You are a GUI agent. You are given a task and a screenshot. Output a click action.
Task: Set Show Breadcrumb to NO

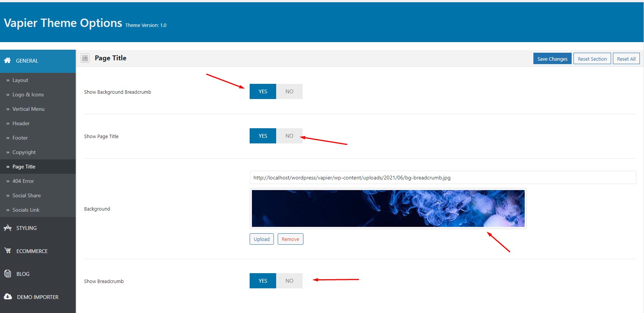click(x=289, y=281)
